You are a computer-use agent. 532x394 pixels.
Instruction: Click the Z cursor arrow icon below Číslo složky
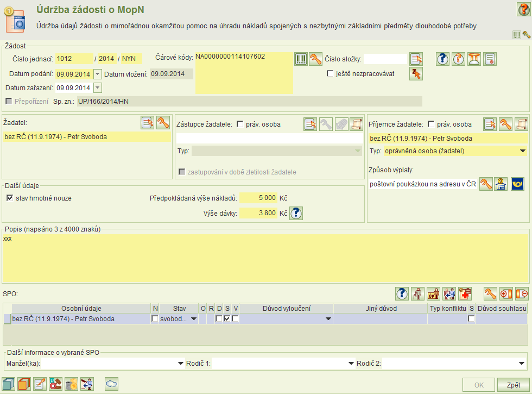[416, 74]
